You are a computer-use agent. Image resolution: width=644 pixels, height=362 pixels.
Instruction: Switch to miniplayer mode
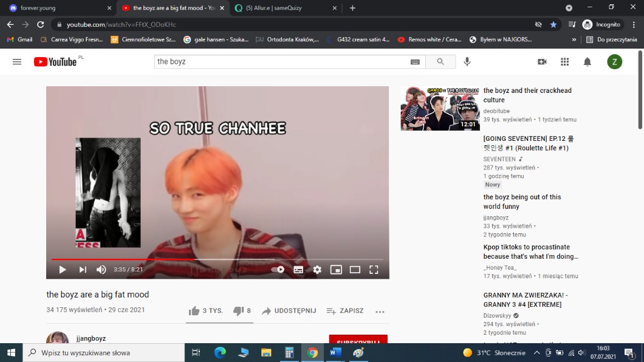tap(336, 270)
